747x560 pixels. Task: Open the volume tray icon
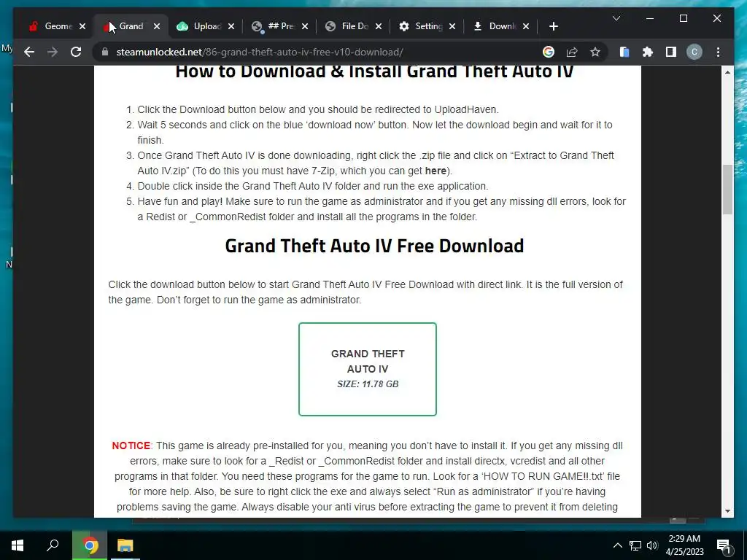(x=652, y=545)
